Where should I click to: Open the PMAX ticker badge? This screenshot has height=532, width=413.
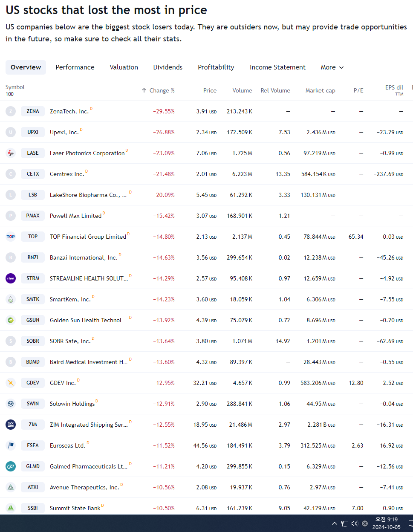pos(33,216)
